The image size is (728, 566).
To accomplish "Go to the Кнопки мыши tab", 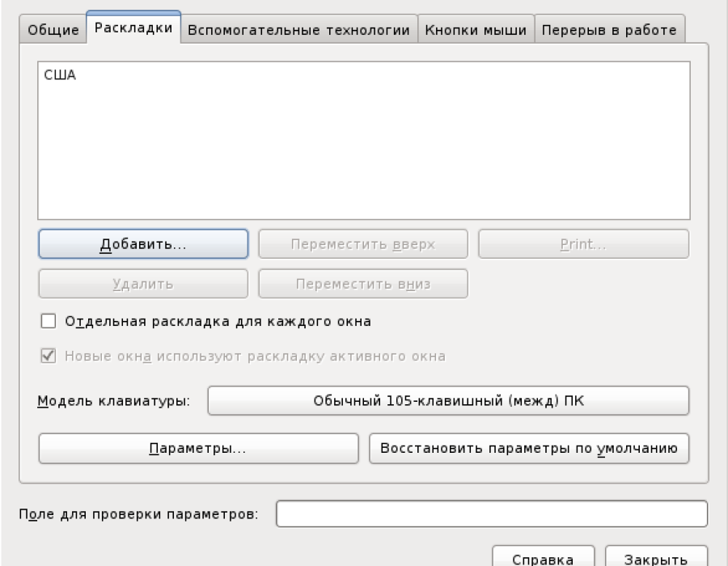I will pyautogui.click(x=476, y=30).
